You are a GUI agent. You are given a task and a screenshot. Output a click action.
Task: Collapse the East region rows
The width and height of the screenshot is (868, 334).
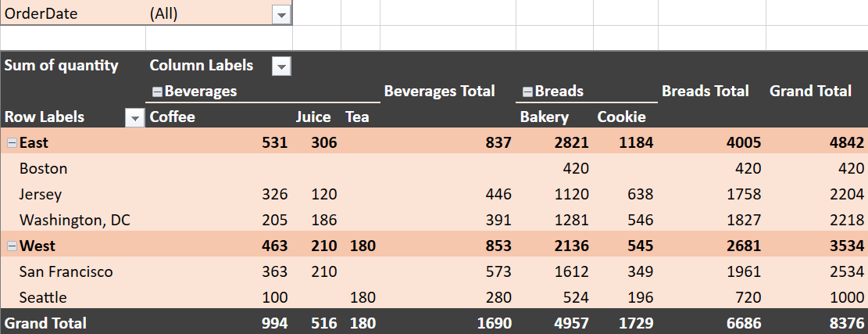pyautogui.click(x=12, y=142)
